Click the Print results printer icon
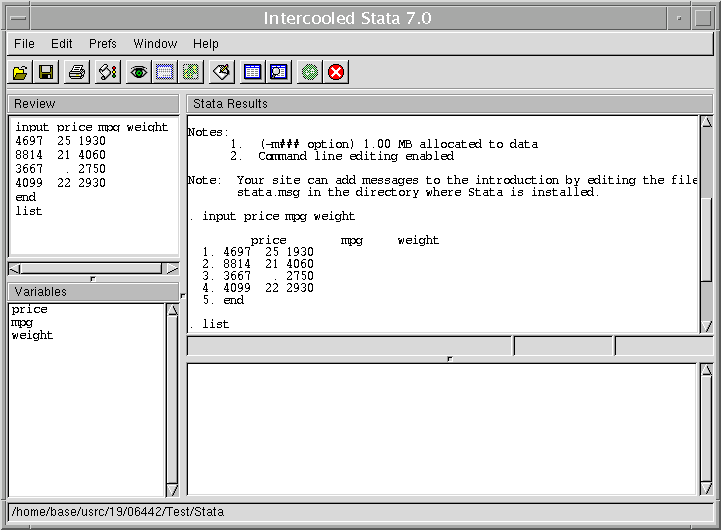The image size is (721, 530). [77, 72]
